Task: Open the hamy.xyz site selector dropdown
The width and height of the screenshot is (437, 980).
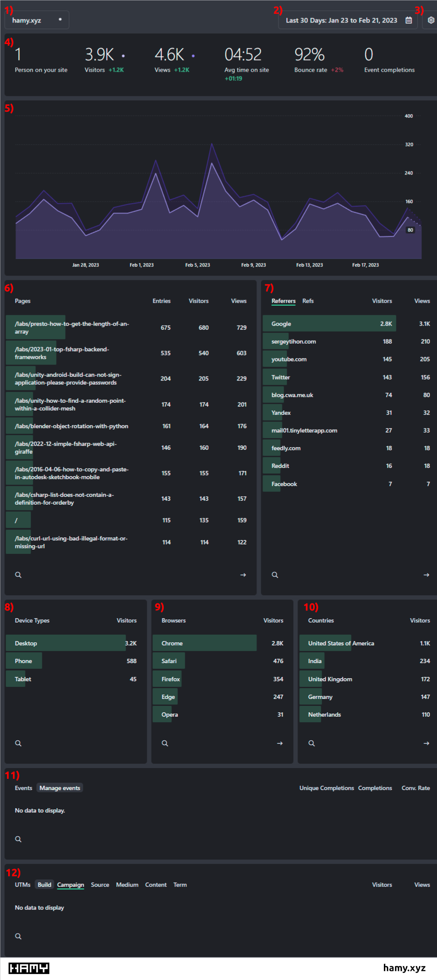Action: click(x=37, y=20)
